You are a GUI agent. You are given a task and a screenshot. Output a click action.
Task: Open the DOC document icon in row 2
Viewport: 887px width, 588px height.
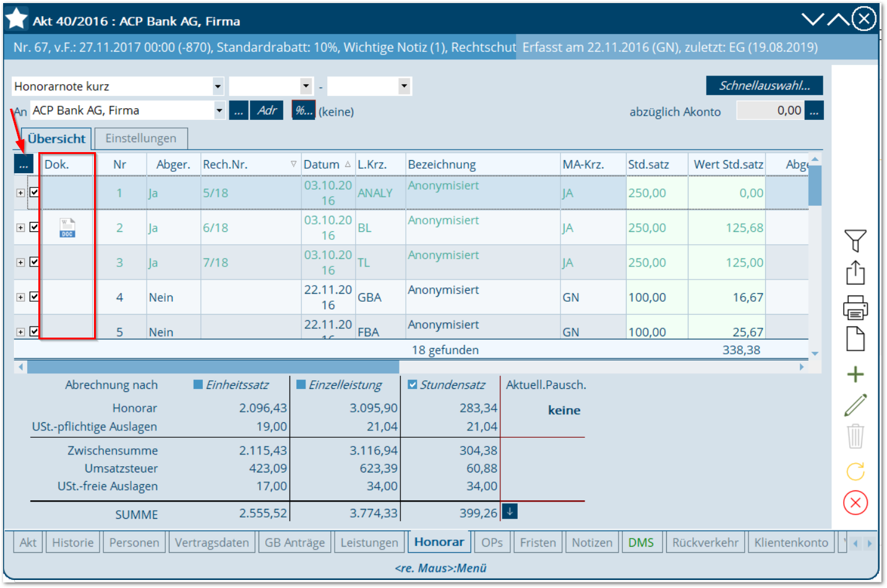[x=67, y=228]
